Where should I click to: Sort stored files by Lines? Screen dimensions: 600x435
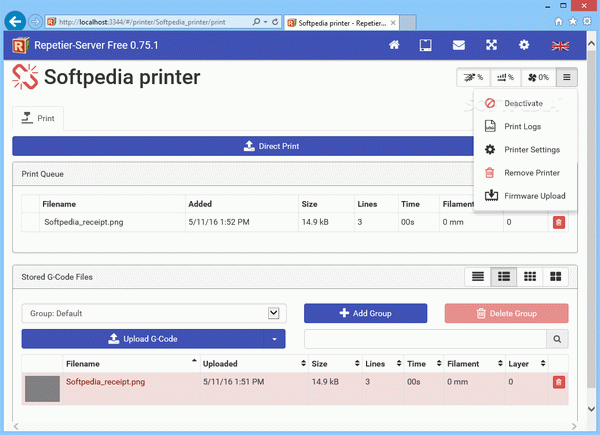[x=383, y=363]
